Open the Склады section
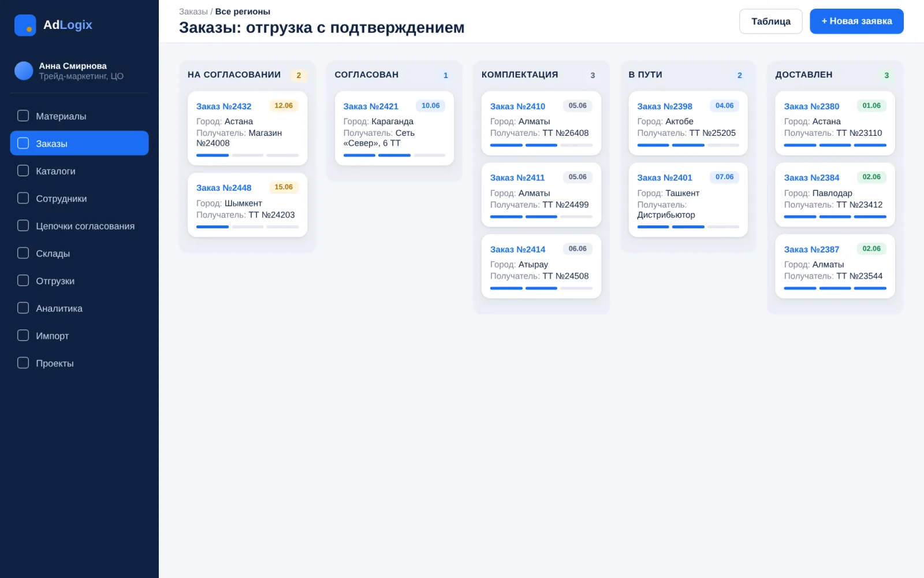 click(79, 253)
